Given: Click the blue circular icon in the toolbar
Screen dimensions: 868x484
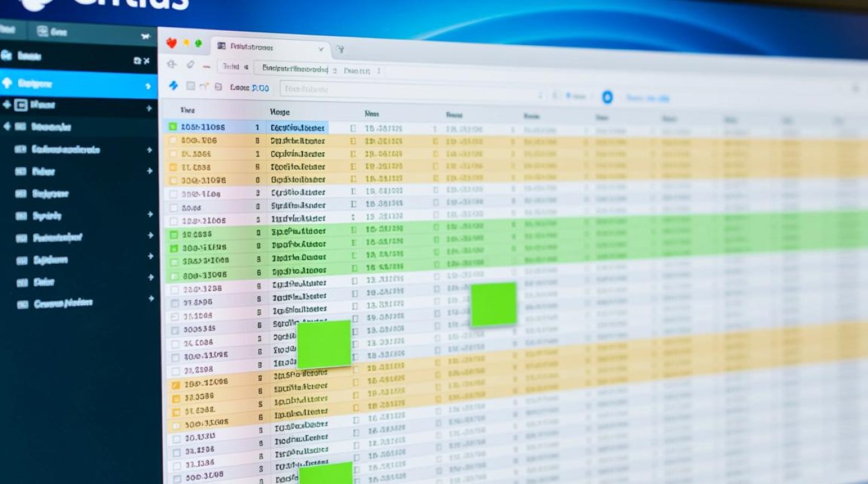Looking at the screenshot, I should pyautogui.click(x=607, y=97).
